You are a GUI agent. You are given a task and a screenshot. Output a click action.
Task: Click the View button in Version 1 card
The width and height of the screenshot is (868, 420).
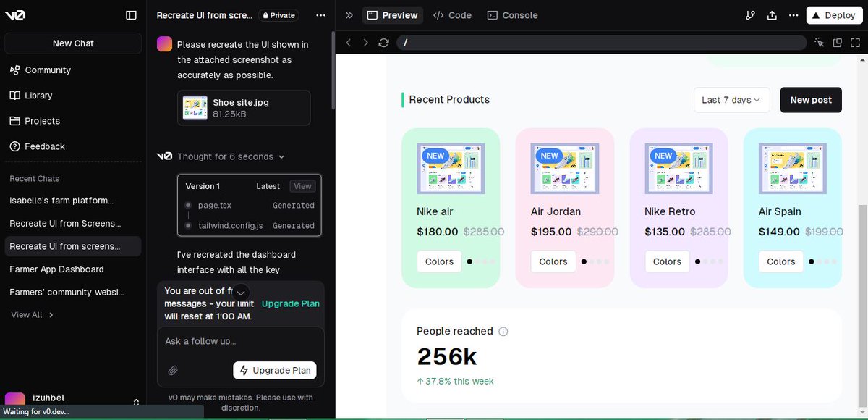click(302, 186)
